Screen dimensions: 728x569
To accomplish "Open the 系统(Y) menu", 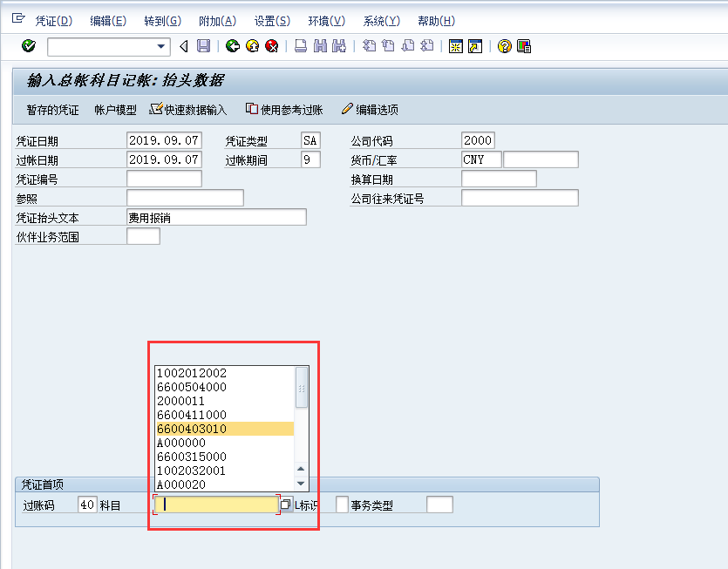I will 381,21.
